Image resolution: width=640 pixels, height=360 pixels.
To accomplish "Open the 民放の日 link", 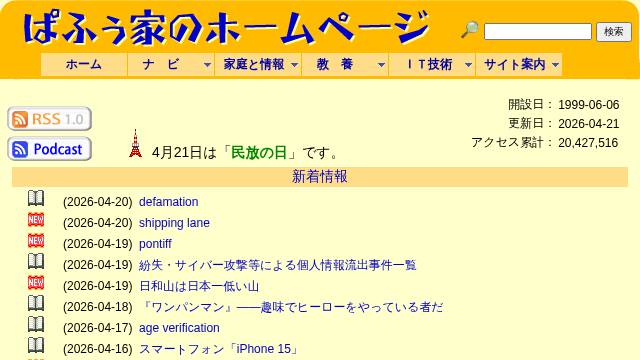I will coord(259,153).
